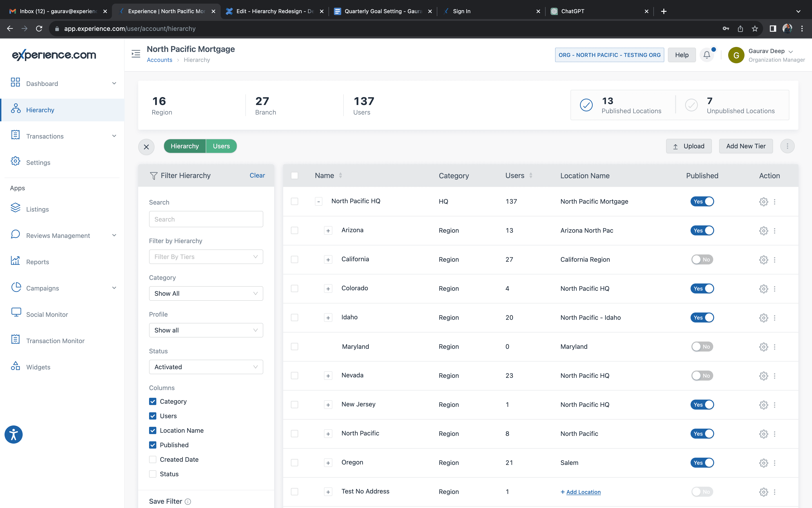
Task: Open the Category Show All dropdown
Action: click(x=206, y=294)
